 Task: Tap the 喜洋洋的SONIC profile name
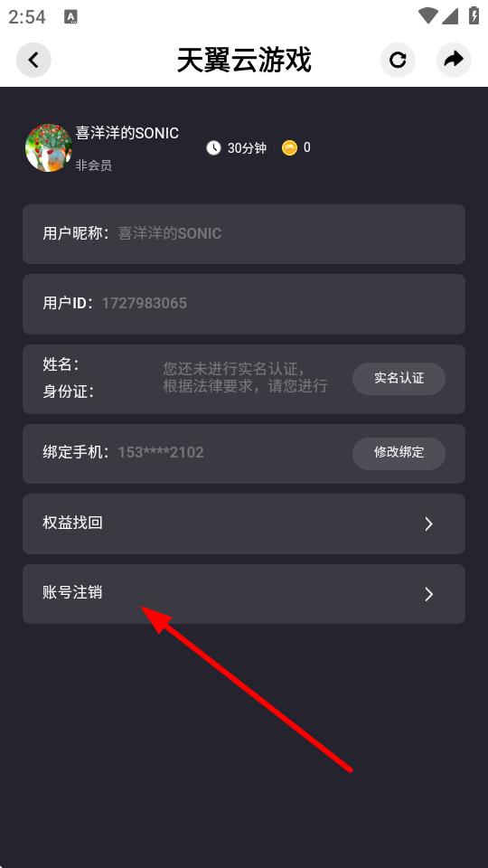point(127,133)
